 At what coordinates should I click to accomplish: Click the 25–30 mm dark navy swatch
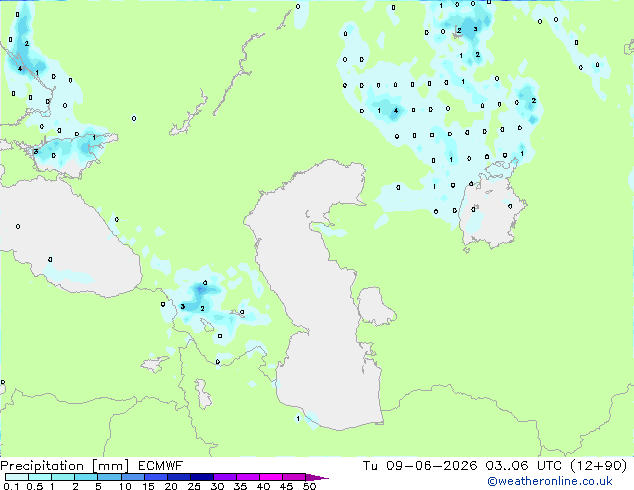point(201,477)
